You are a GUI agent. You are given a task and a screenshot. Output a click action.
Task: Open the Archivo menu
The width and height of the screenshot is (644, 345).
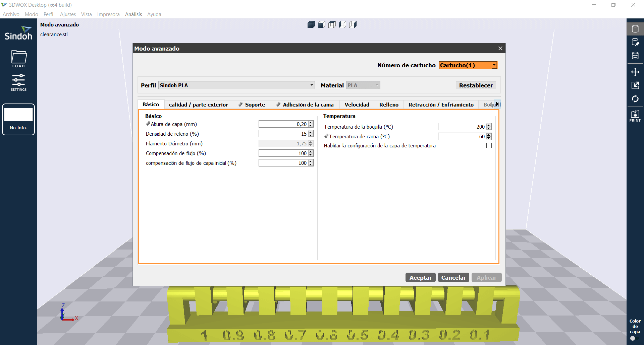[11, 14]
